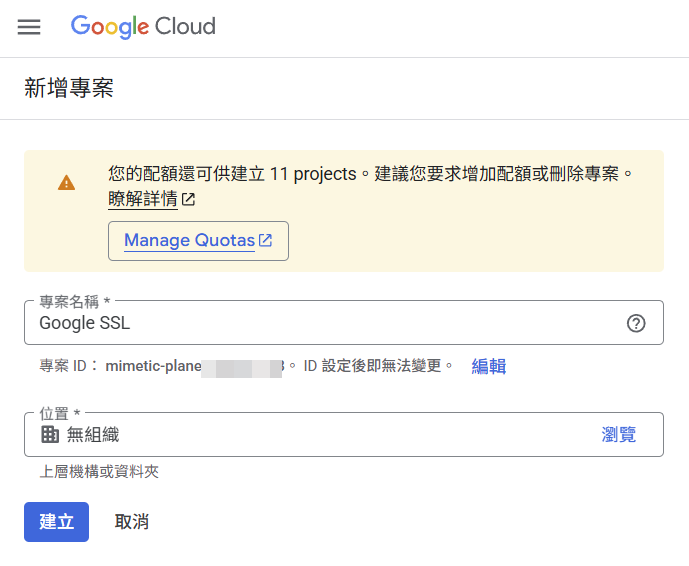
Task: Click the external link icon in Manage Quotas
Action: (x=265, y=240)
